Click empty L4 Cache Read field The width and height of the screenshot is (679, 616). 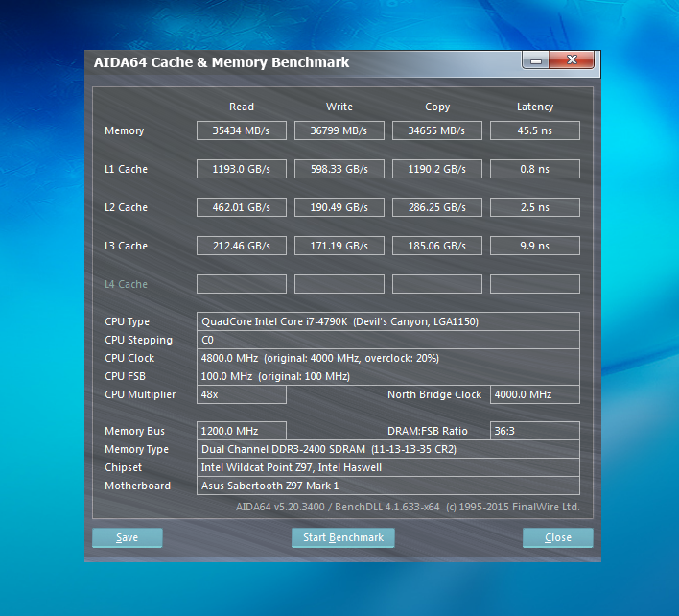[x=242, y=284]
